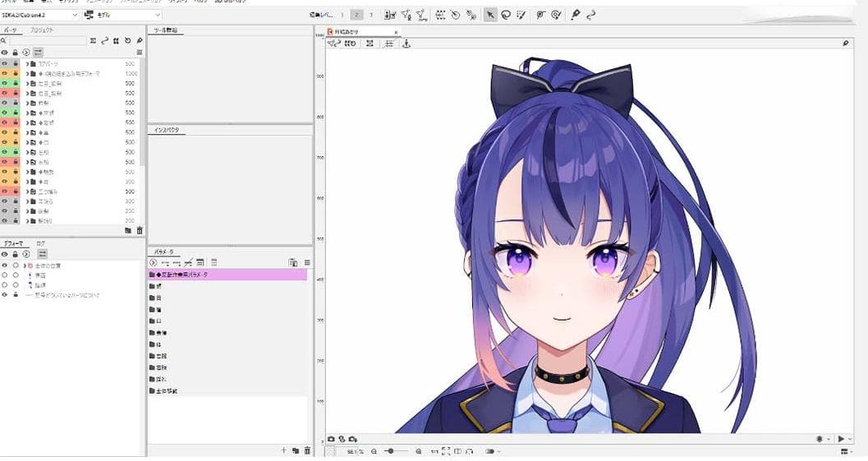Toggle the lock header icon in the Parts panel

click(15, 52)
